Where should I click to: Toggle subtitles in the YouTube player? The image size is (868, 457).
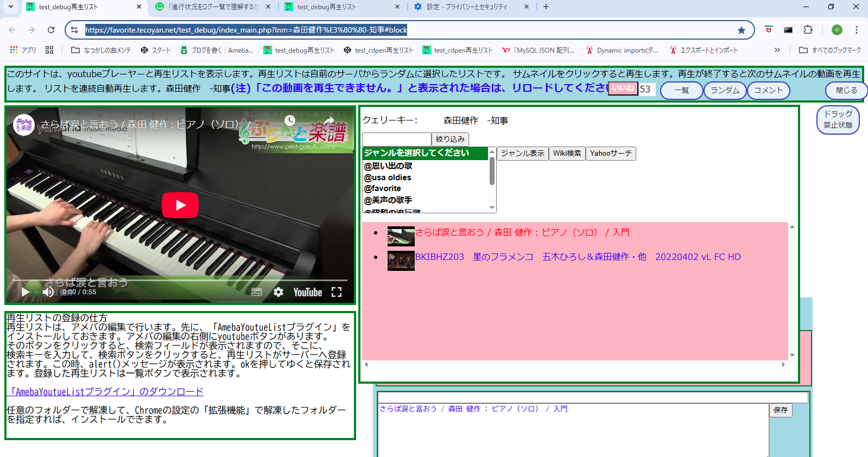(257, 292)
